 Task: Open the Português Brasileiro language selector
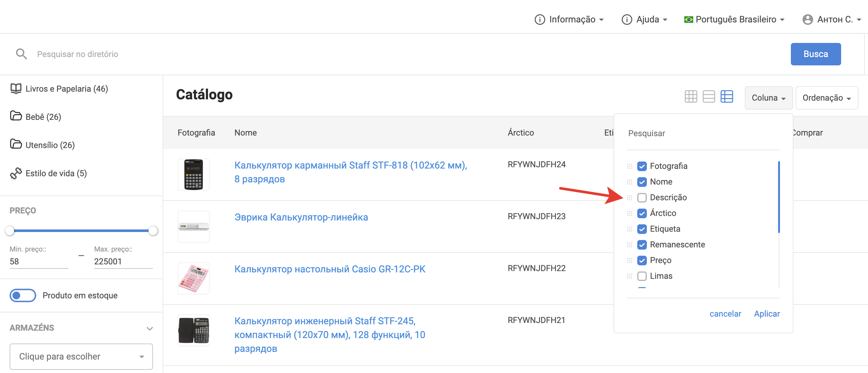coord(734,20)
